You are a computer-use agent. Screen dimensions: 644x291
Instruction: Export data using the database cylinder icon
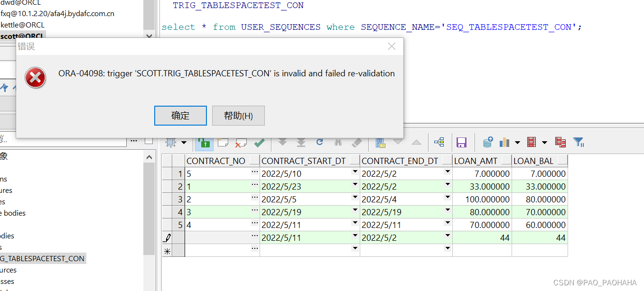click(487, 142)
